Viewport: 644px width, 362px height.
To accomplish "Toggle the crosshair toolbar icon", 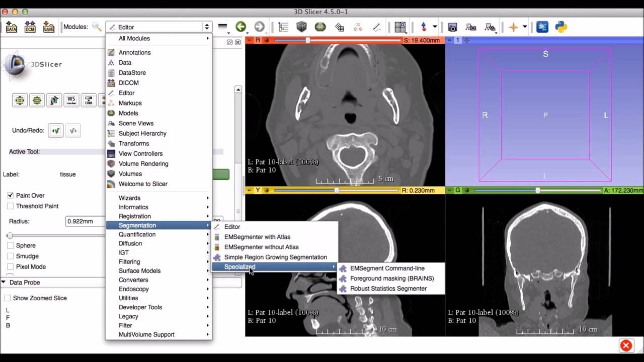I will point(513,27).
